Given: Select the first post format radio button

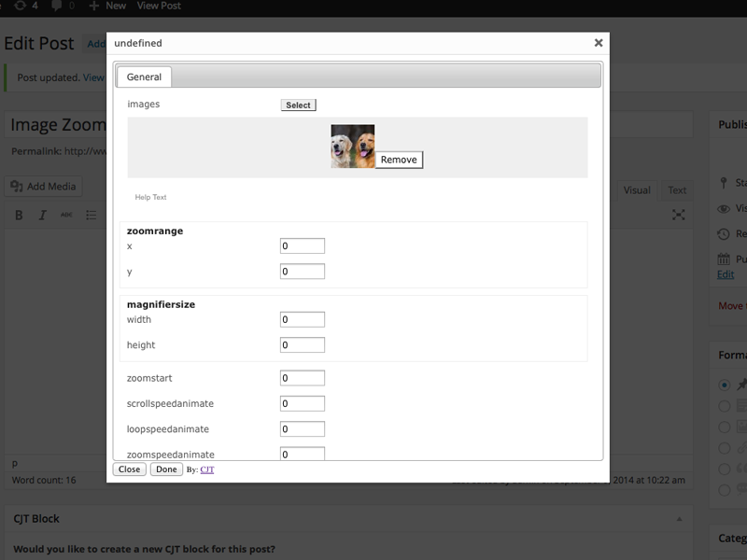Looking at the screenshot, I should tap(725, 385).
